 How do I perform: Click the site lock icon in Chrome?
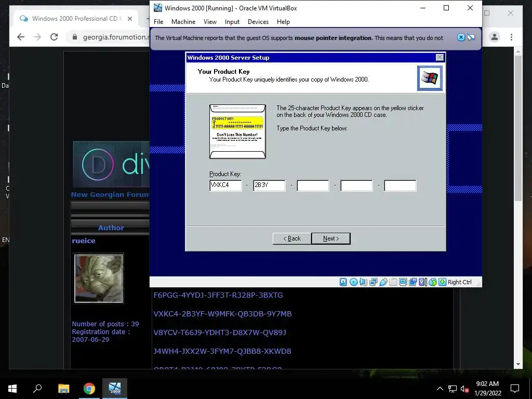75,37
